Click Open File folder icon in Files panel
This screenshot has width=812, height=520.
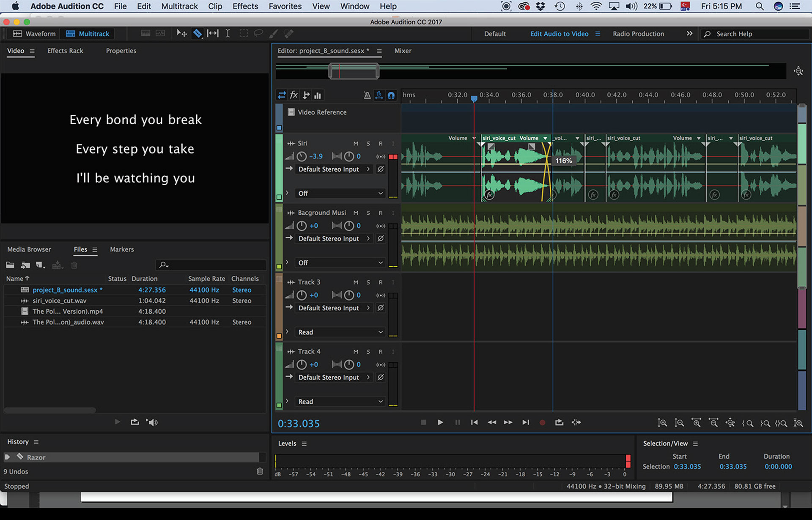coord(10,265)
